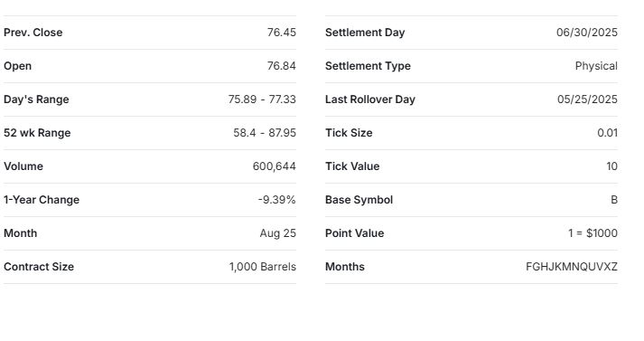The image size is (644, 341).
Task: Select the 76.84 open value
Action: click(281, 66)
